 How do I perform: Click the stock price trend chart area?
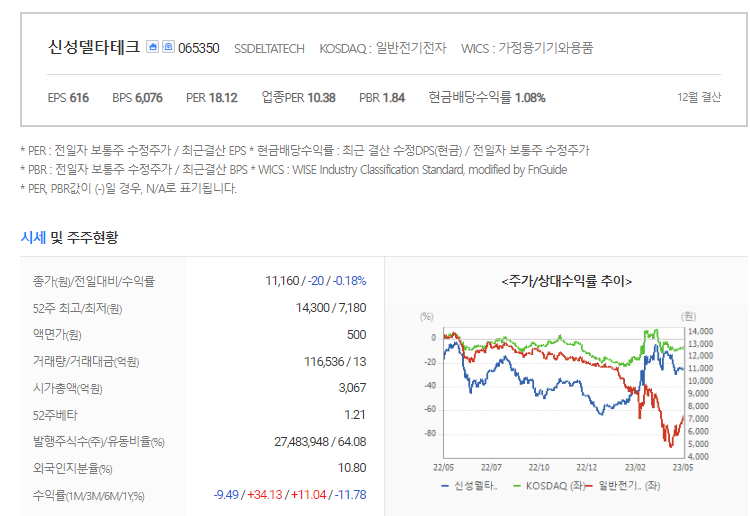tap(564, 393)
